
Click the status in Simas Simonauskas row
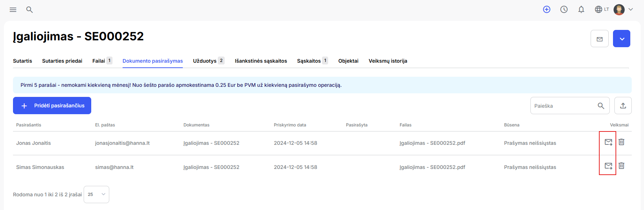530,167
